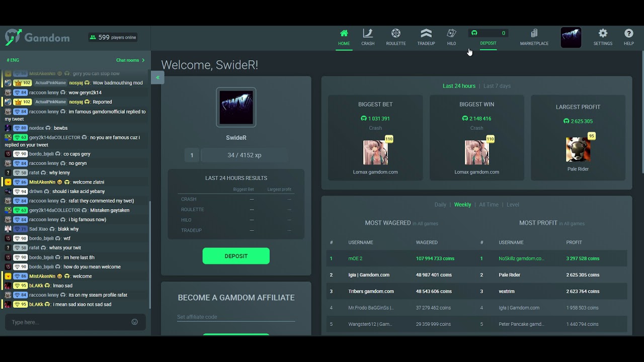Select the Weekly leaderboard tab
The width and height of the screenshot is (644, 362).
[x=462, y=205]
